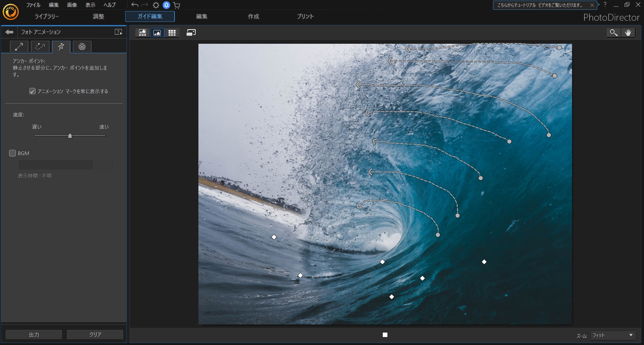The height and width of the screenshot is (345, 644).
Task: Select the dashed curved path tool
Action: 40,46
